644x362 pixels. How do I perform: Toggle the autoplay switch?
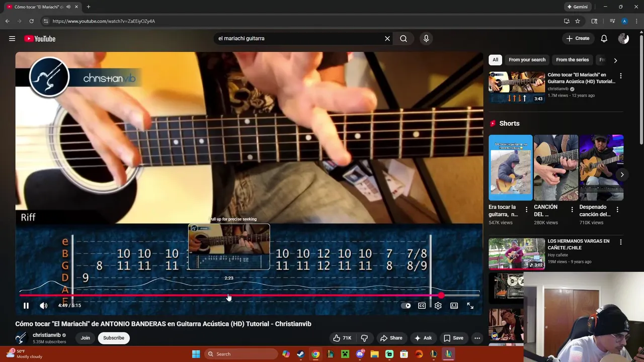pos(406,305)
